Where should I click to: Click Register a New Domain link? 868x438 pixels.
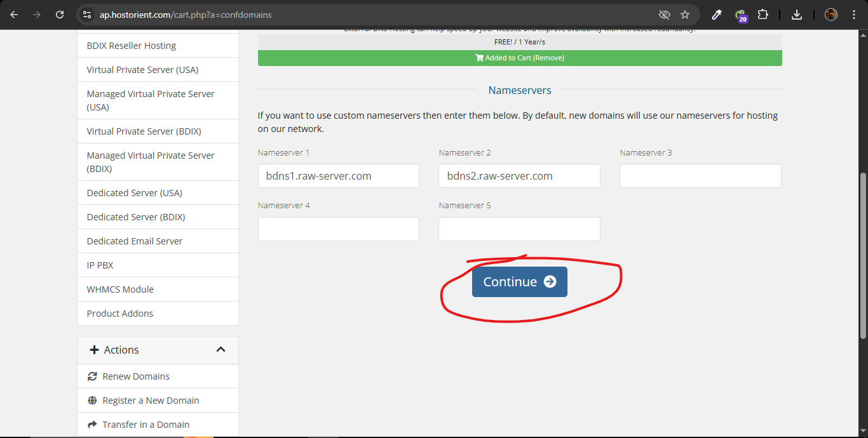click(151, 401)
